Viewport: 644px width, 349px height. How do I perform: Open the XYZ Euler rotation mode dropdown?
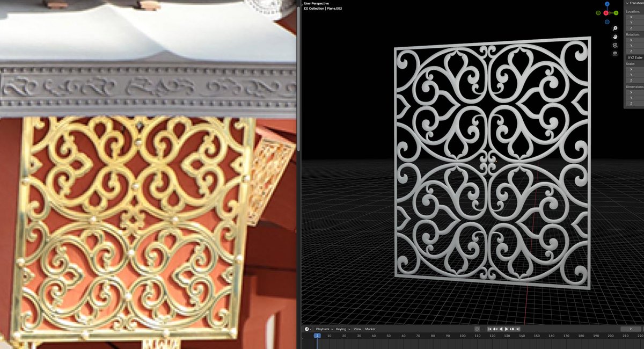634,57
